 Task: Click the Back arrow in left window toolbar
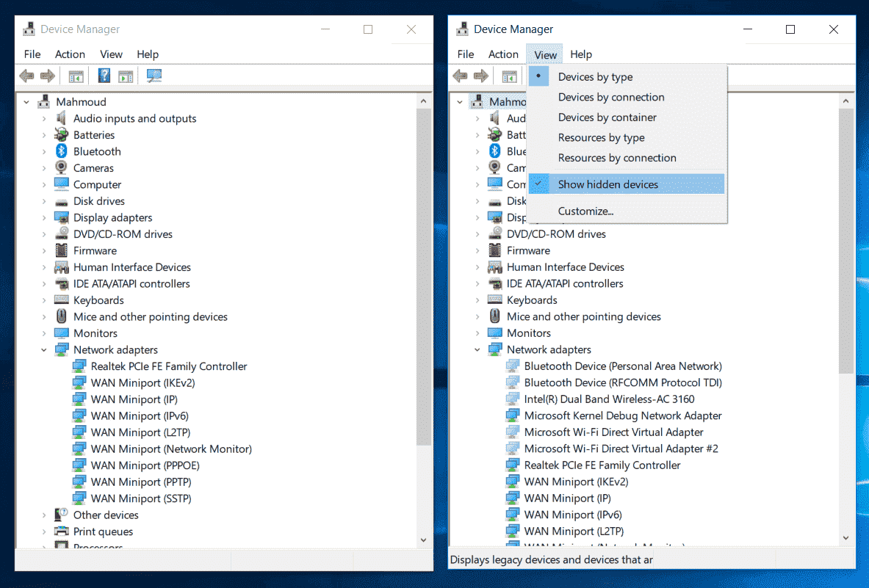coord(26,76)
